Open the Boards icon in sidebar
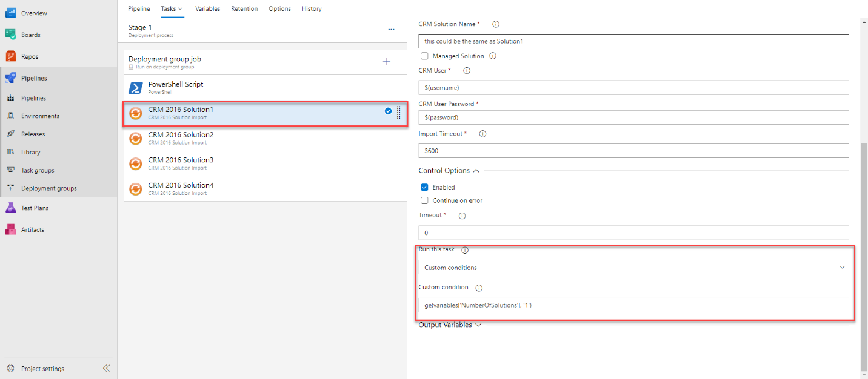This screenshot has width=868, height=379. point(11,35)
